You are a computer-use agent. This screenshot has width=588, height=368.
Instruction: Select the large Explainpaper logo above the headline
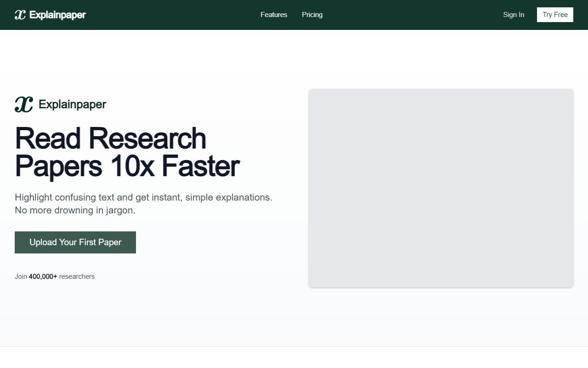[x=24, y=103]
